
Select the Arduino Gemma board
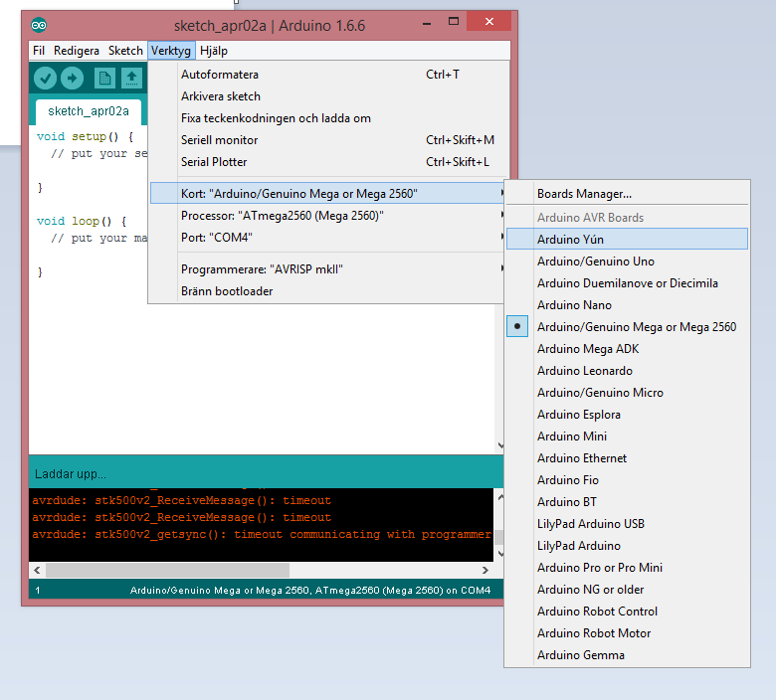627,655
